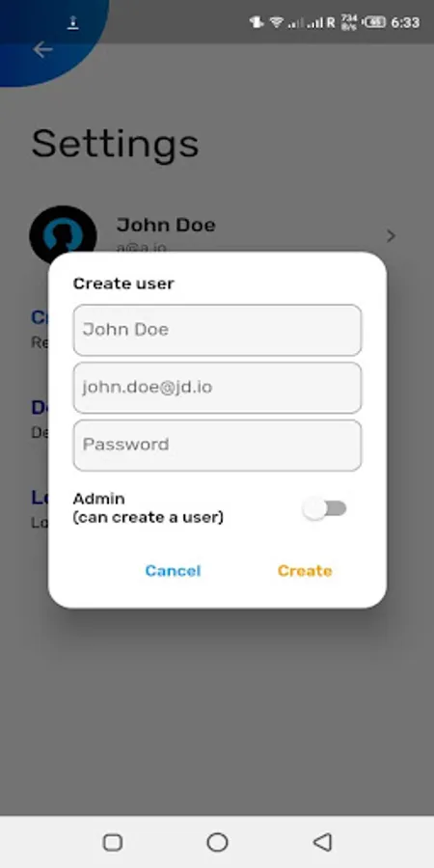
Task: Open John Doe profile chevron
Action: [x=391, y=236]
